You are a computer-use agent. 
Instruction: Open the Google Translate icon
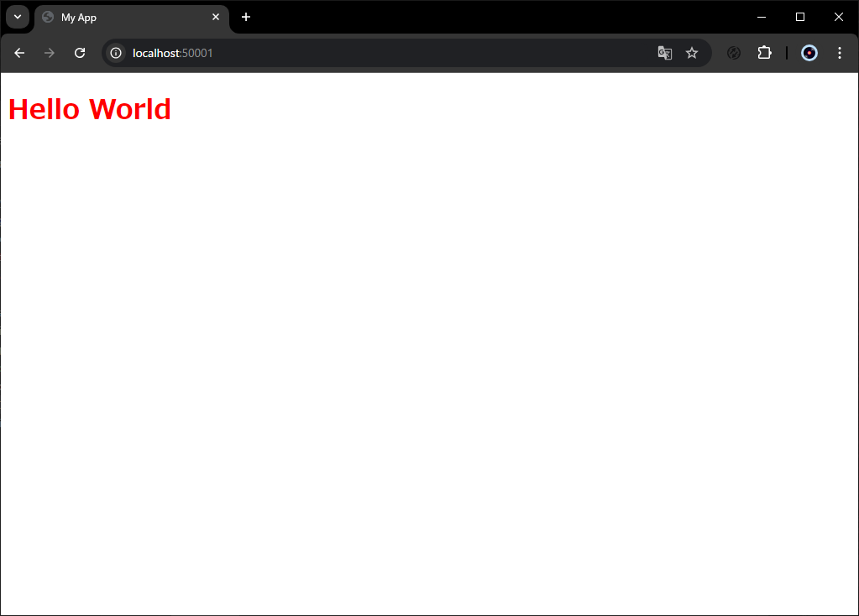tap(664, 53)
